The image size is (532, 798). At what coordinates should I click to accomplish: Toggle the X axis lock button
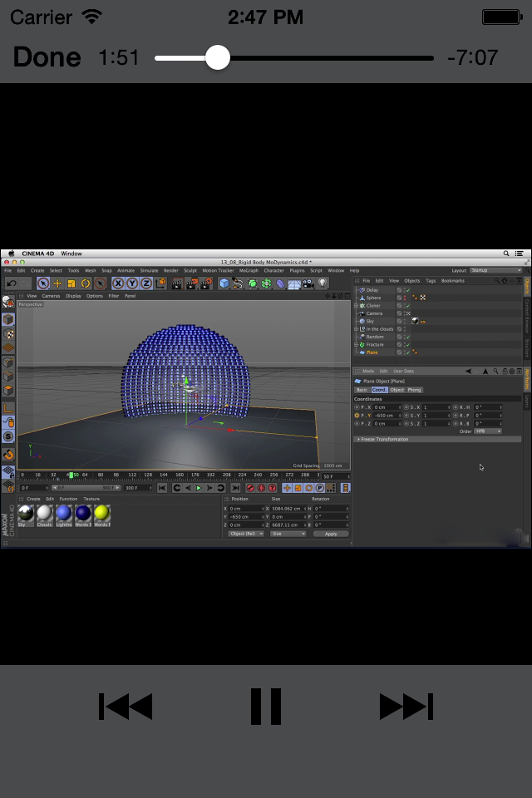pyautogui.click(x=118, y=283)
